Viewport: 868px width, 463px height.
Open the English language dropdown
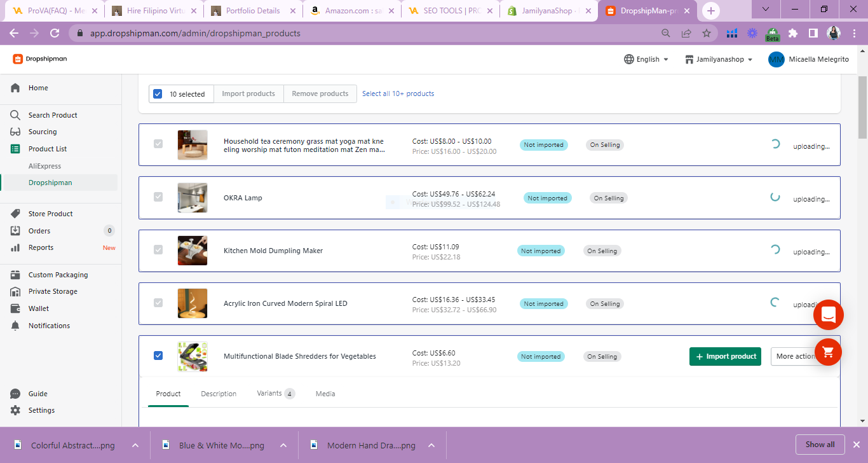[646, 59]
